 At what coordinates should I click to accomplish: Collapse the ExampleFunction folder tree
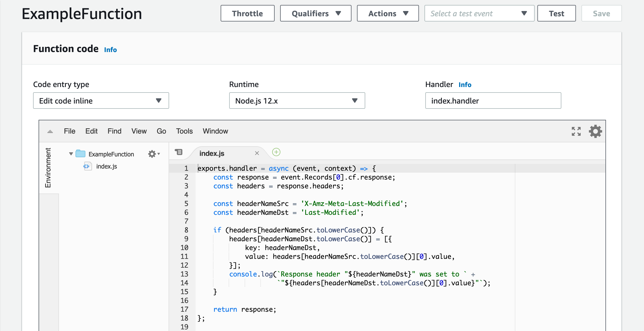coord(71,154)
